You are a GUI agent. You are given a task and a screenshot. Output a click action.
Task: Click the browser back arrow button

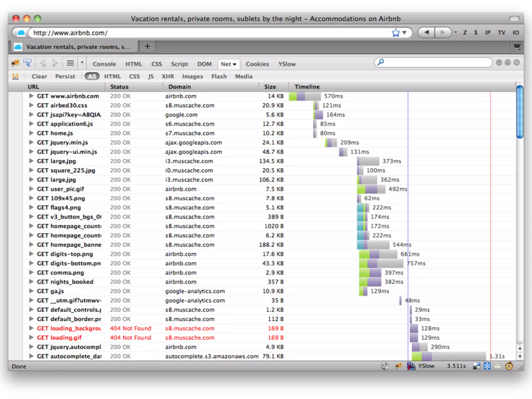point(427,33)
